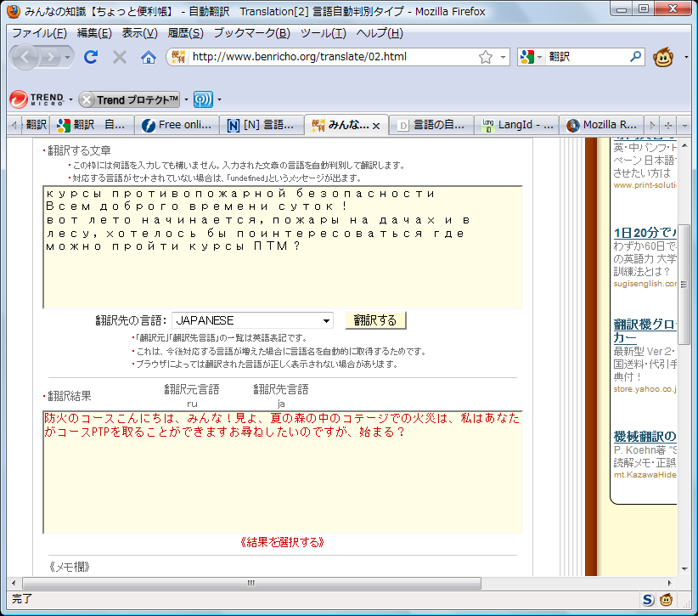Switch to the Google 翻訳 自... tab
The image size is (698, 616).
[x=91, y=125]
